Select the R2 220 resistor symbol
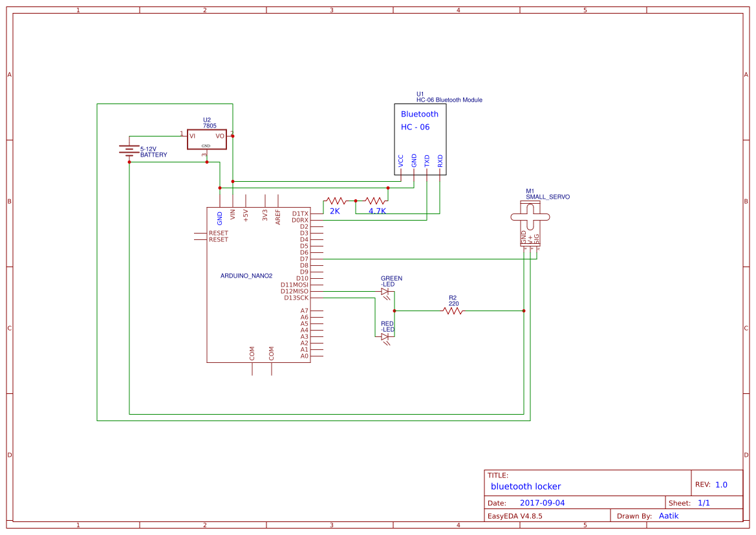 [x=453, y=311]
